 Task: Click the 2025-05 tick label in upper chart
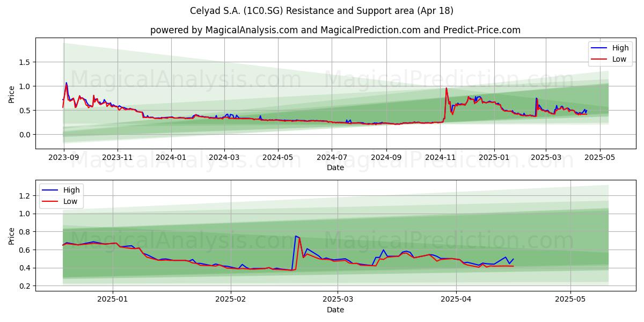click(599, 158)
